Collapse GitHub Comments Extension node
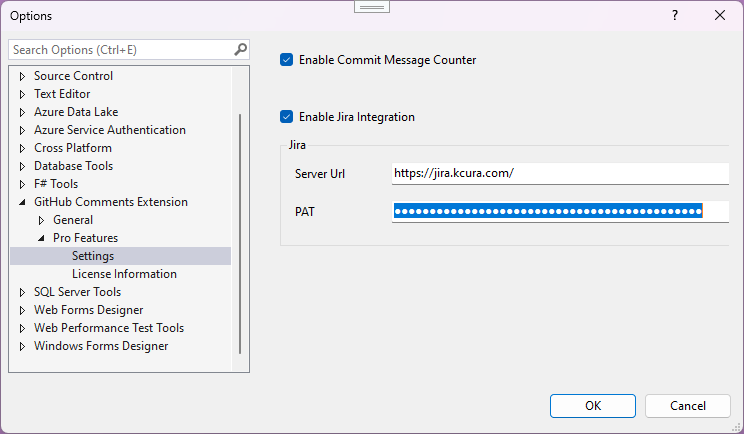This screenshot has width=744, height=434. click(22, 202)
